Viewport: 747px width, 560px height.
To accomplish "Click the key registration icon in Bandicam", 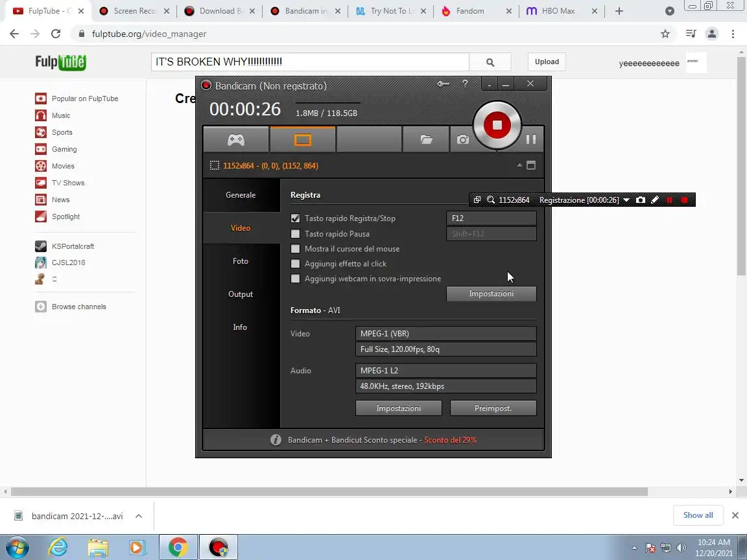I will [443, 84].
